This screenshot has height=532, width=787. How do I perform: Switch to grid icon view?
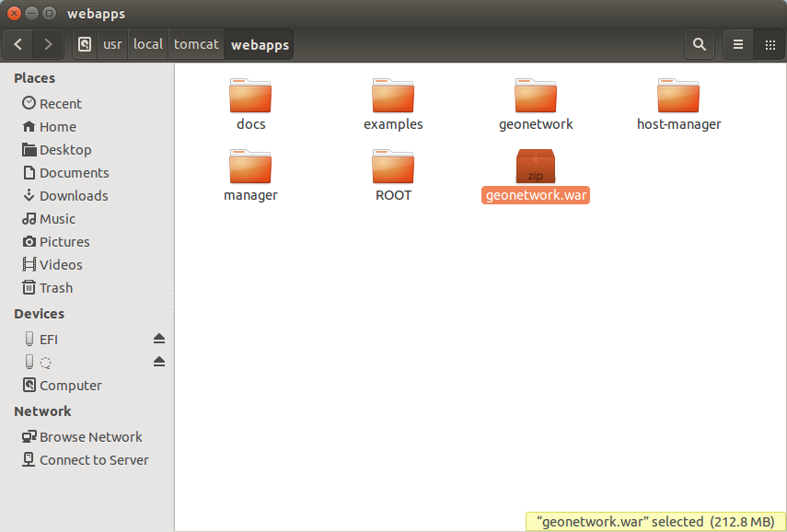click(x=769, y=44)
